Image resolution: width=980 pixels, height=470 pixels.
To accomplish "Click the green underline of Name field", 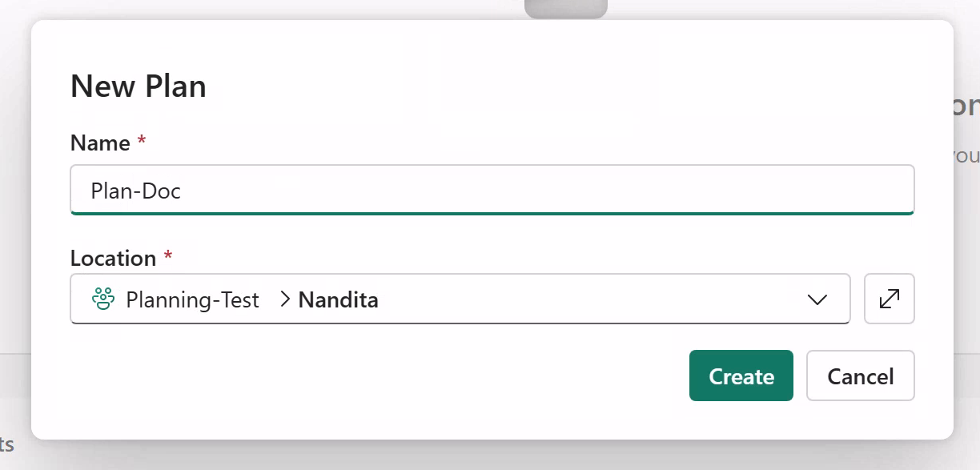I will tap(492, 213).
